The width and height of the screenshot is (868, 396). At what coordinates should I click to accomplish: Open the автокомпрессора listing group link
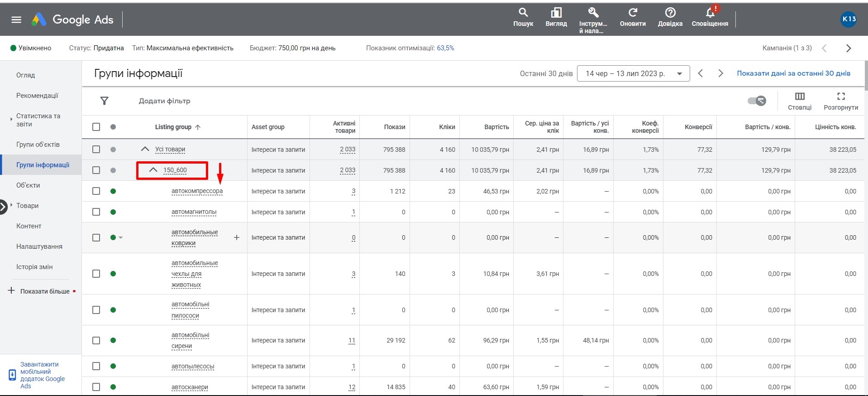[x=197, y=191]
